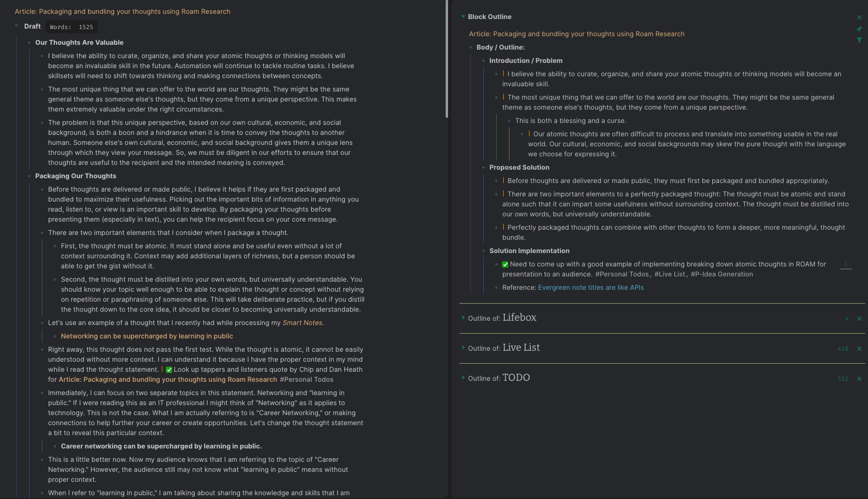868x499 pixels.
Task: Expand the Live List outline
Action: (x=463, y=347)
